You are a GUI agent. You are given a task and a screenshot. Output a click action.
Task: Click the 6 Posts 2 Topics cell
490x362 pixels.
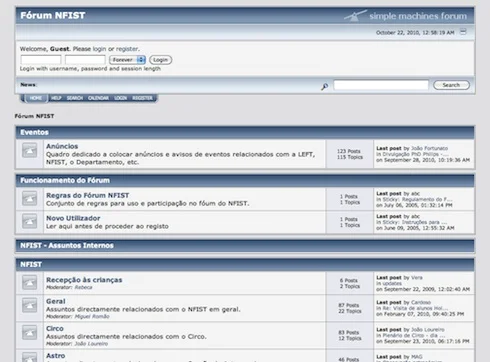[349, 283]
